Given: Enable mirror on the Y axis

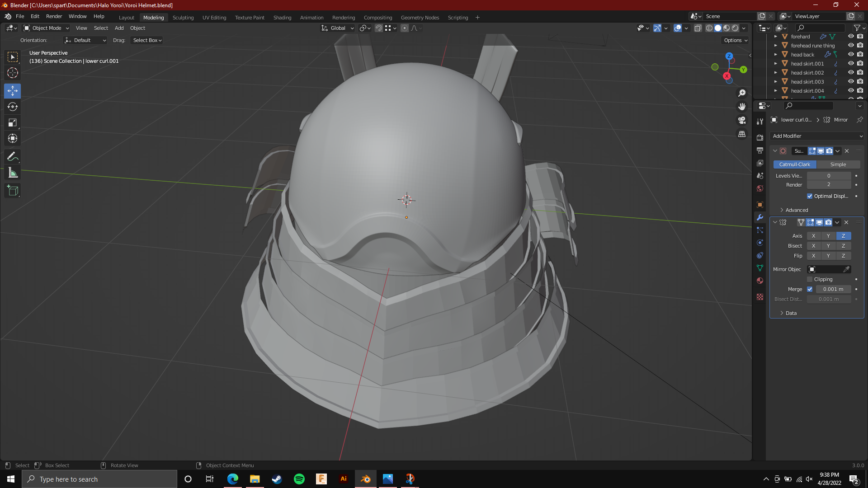Looking at the screenshot, I should point(828,236).
